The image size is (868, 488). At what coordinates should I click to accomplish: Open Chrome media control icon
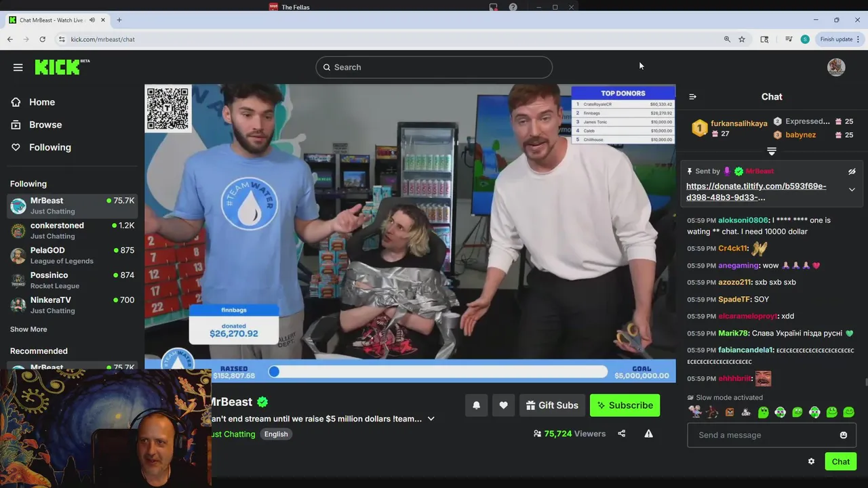point(789,39)
